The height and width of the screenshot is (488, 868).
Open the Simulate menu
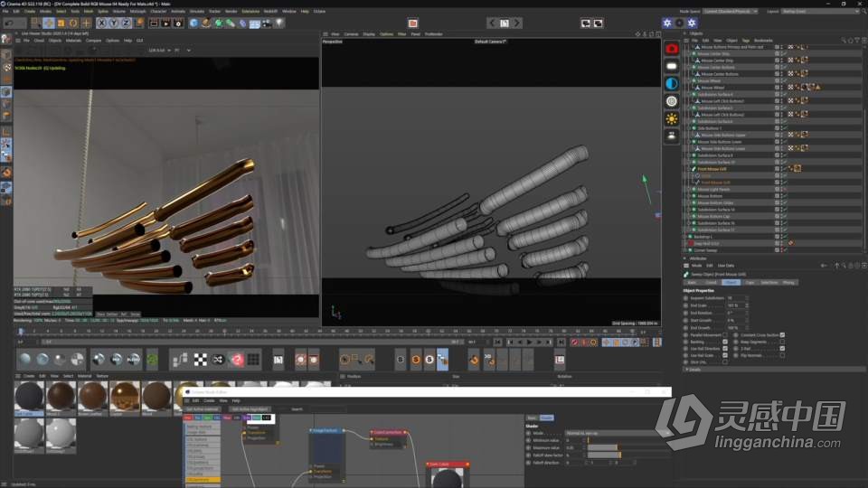pyautogui.click(x=196, y=11)
